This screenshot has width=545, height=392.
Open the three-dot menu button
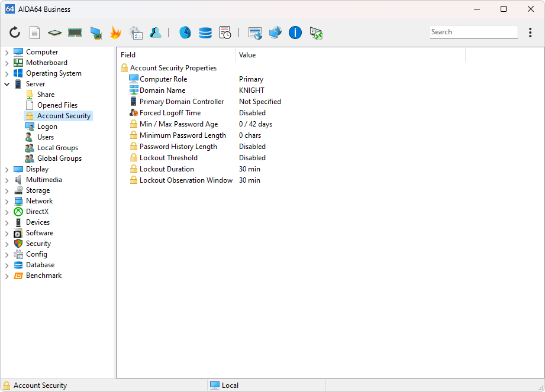click(530, 33)
